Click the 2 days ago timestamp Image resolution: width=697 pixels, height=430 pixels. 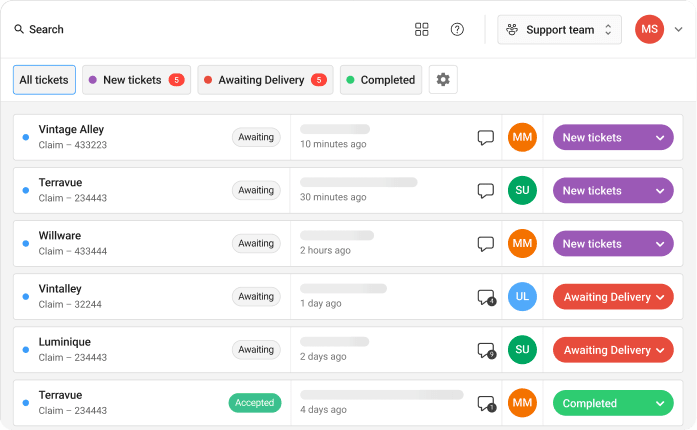point(323,357)
